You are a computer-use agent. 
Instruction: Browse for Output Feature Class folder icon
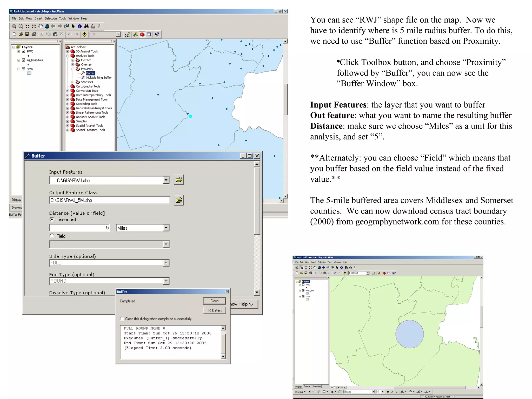tap(179, 200)
